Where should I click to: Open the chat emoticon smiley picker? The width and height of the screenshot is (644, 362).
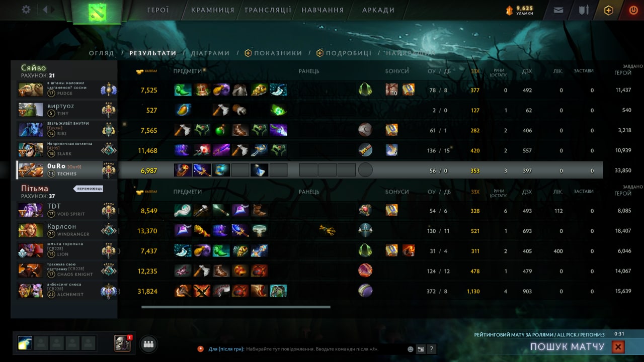click(411, 349)
